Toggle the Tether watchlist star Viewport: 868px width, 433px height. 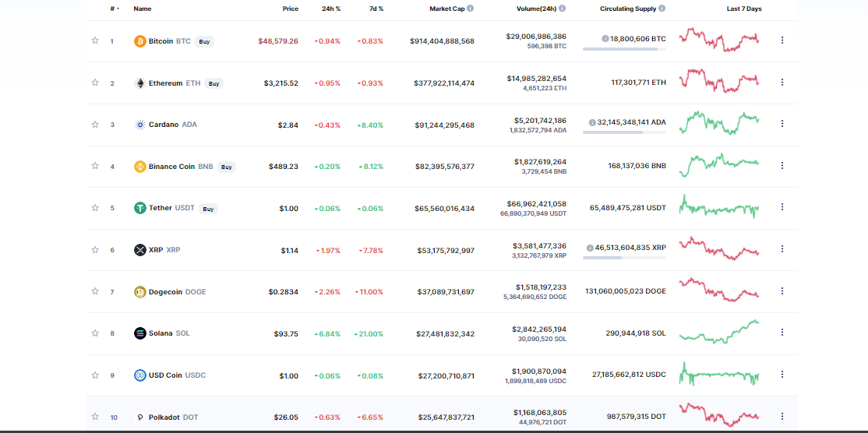(x=95, y=208)
